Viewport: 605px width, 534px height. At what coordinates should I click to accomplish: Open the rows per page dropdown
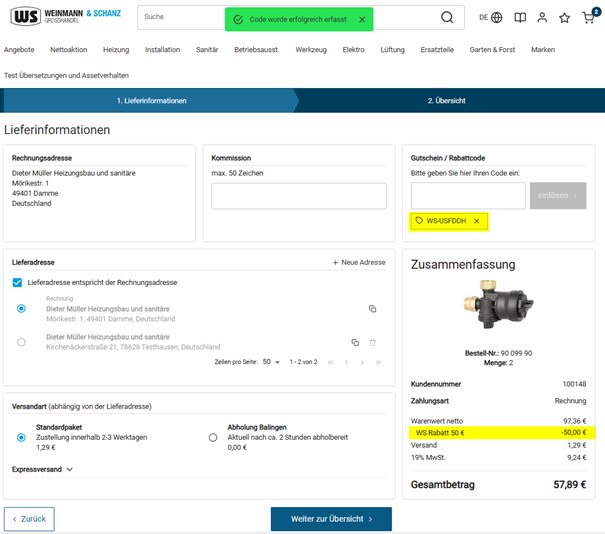click(x=271, y=362)
